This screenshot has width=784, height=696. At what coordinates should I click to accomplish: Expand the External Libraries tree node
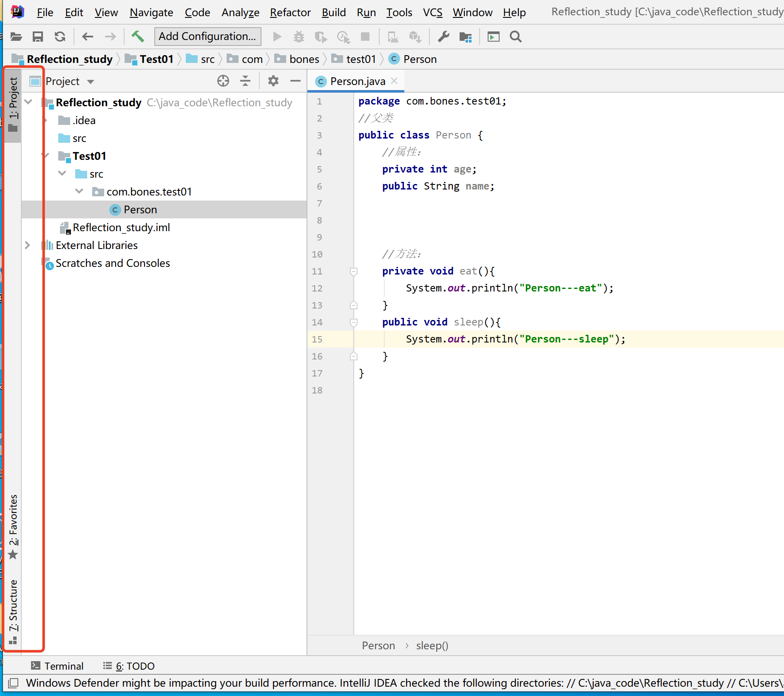[28, 245]
